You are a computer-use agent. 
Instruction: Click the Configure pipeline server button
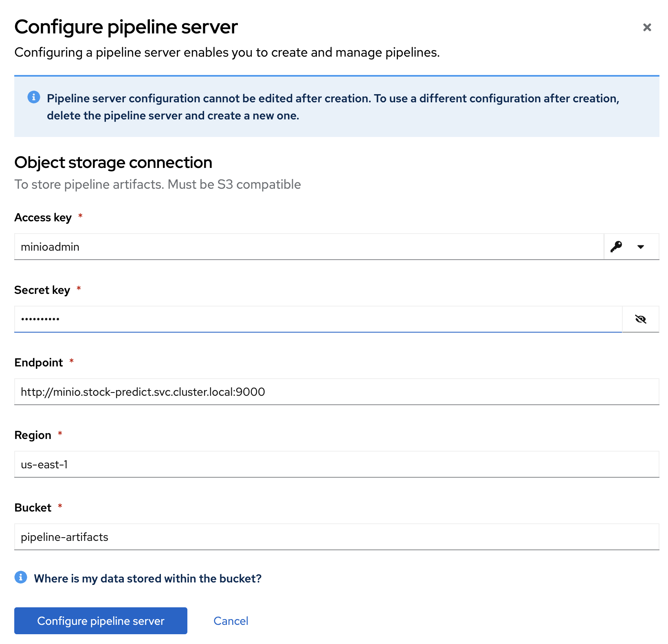pos(101,621)
